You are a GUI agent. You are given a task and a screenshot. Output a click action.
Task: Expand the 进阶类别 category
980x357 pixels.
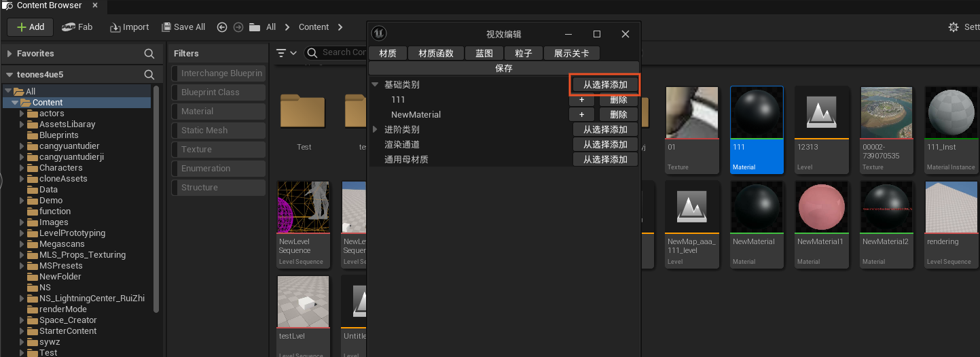pyautogui.click(x=375, y=130)
